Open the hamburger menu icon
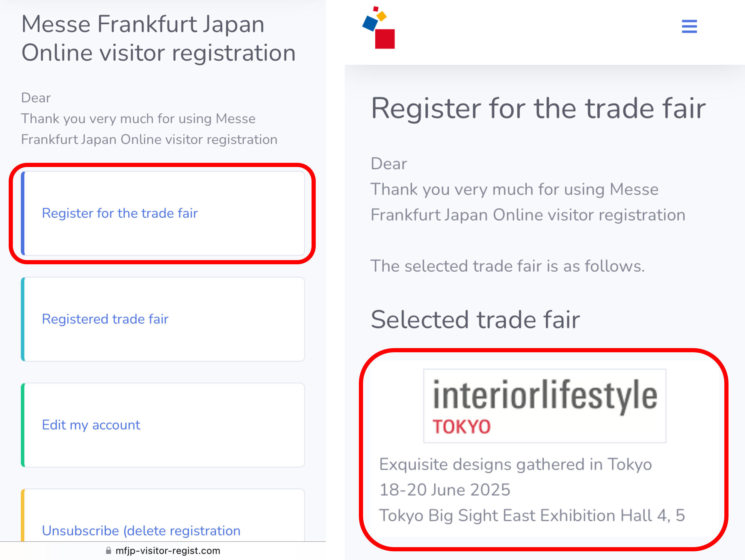Viewport: 745px width, 560px height. click(x=689, y=26)
